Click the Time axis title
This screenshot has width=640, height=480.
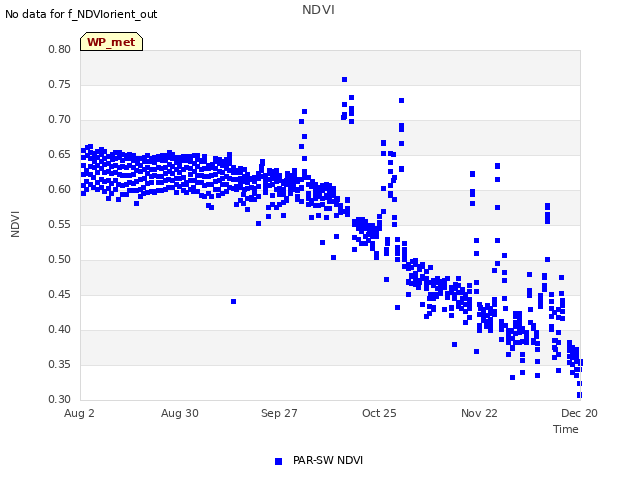(x=566, y=429)
